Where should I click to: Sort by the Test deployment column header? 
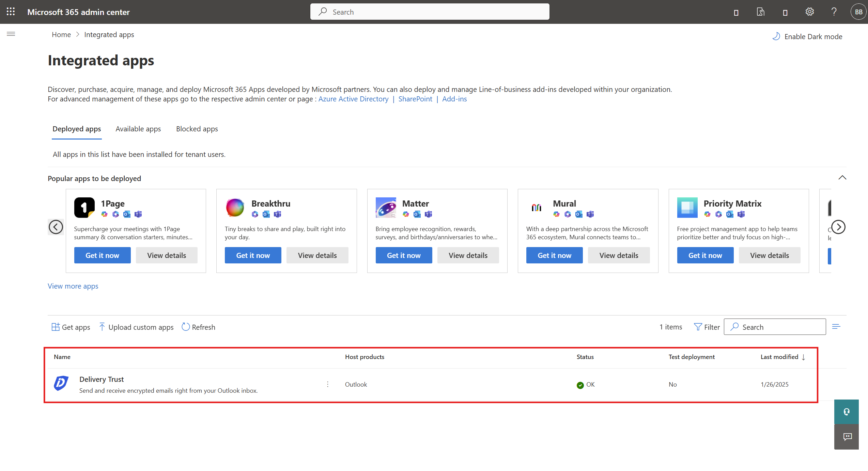pyautogui.click(x=692, y=357)
